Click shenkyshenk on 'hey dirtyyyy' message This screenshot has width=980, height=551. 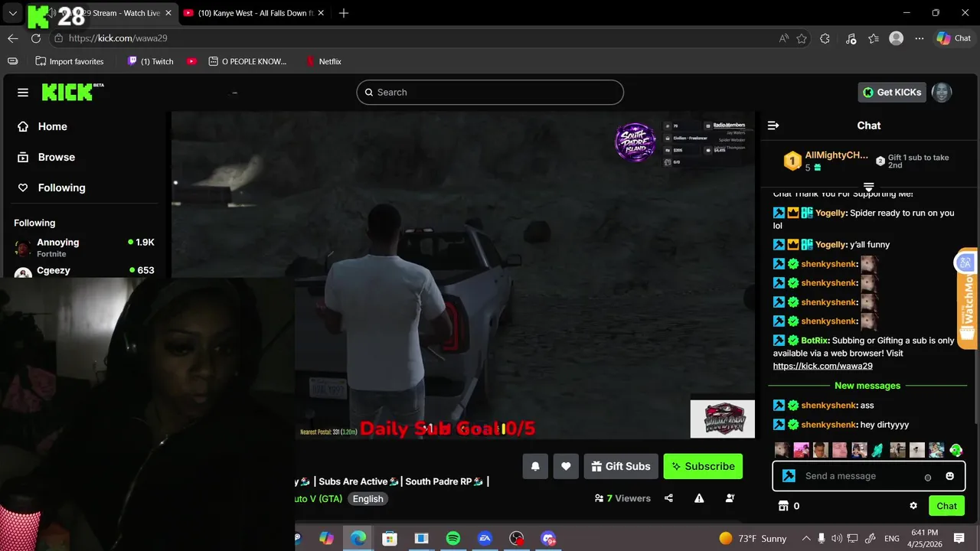828,425
